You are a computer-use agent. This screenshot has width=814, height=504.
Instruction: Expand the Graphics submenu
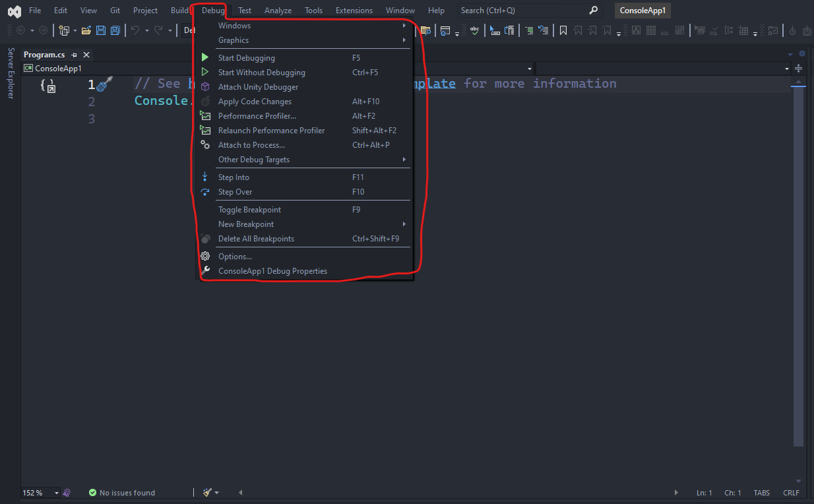[305, 40]
